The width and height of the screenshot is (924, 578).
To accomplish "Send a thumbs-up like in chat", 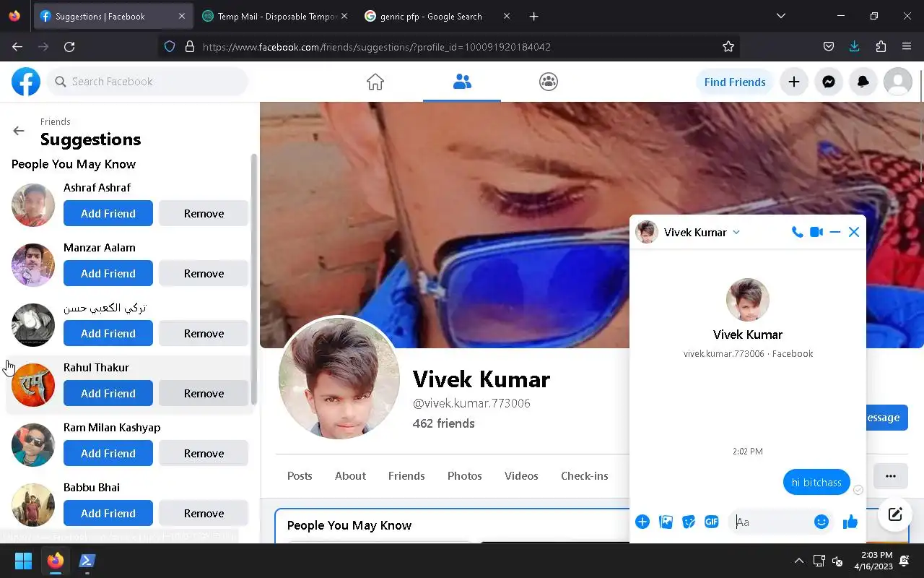I will tap(850, 522).
